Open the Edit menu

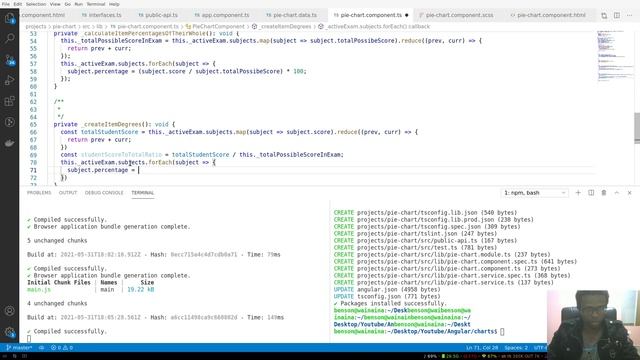(18, 4)
